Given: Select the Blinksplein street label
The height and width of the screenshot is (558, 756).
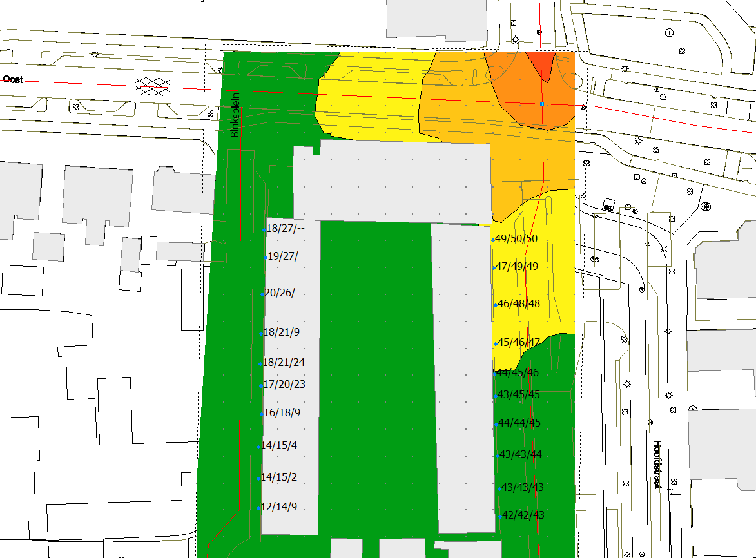Looking at the screenshot, I should (235, 113).
